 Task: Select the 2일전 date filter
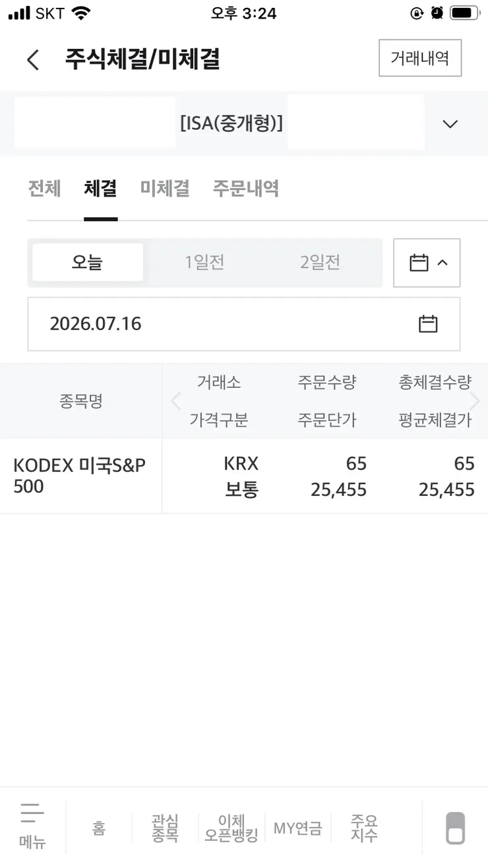(x=320, y=263)
